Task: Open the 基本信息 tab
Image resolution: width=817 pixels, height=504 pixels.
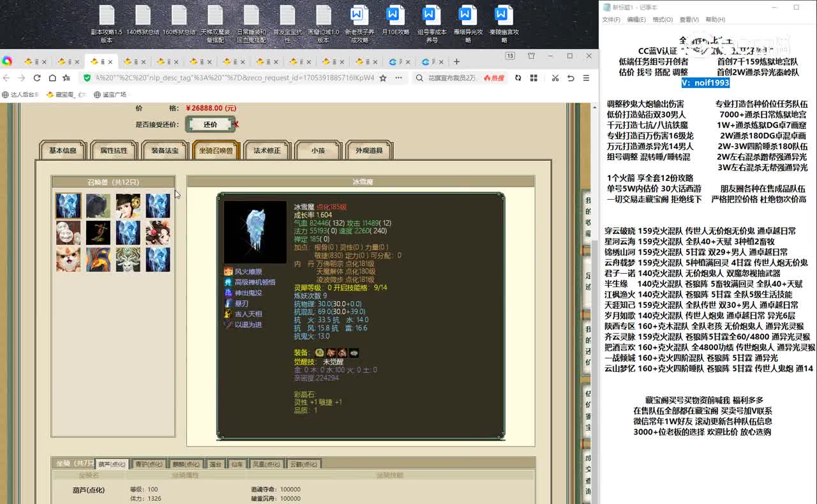Action: tap(63, 151)
